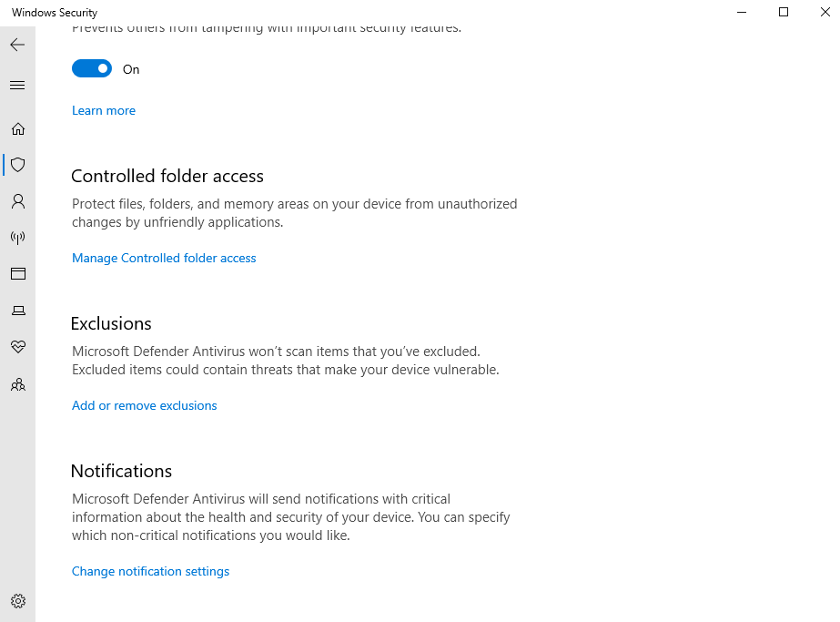Select Virus & threat protection shield icon
The width and height of the screenshot is (840, 622).
(17, 165)
